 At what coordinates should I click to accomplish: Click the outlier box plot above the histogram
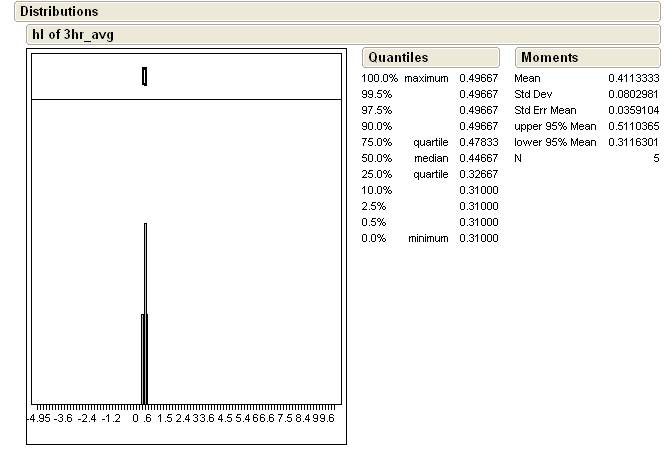145,76
